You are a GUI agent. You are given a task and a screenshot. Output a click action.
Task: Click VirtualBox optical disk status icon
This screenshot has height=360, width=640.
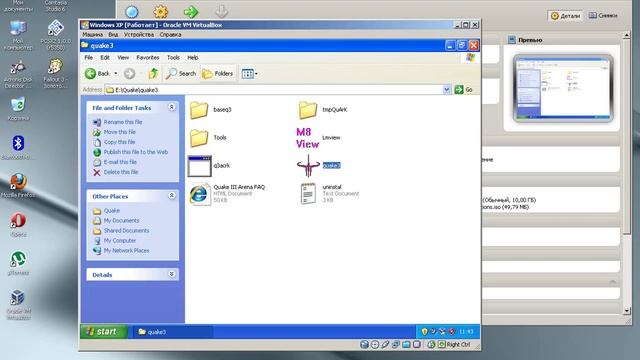[x=375, y=344]
